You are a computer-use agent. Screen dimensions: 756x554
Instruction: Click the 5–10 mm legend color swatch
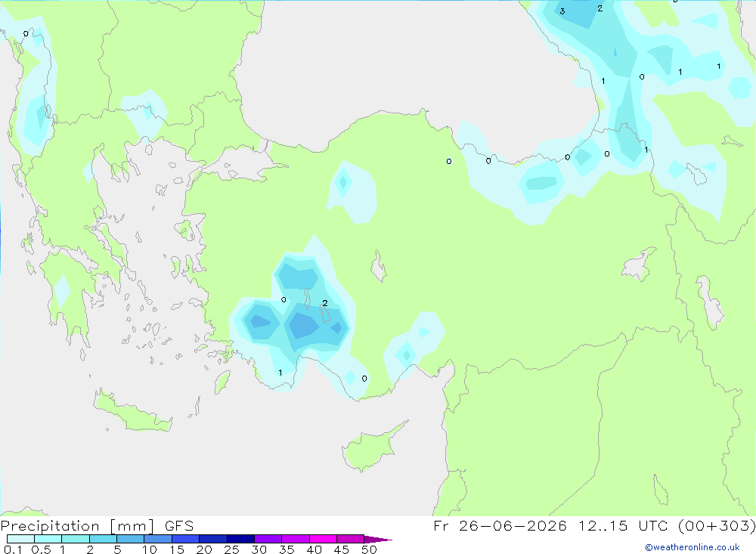coord(131,539)
